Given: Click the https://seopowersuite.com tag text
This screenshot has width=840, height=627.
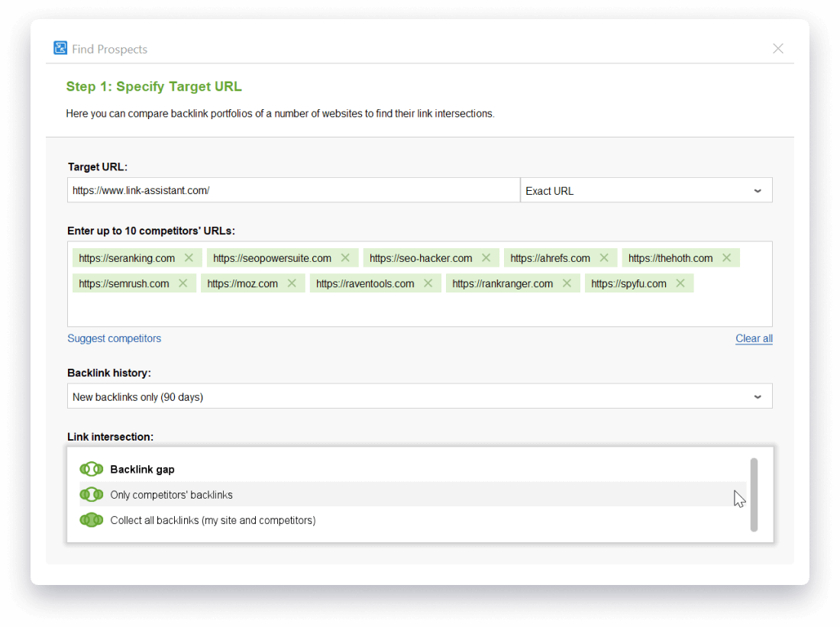Looking at the screenshot, I should coord(272,258).
